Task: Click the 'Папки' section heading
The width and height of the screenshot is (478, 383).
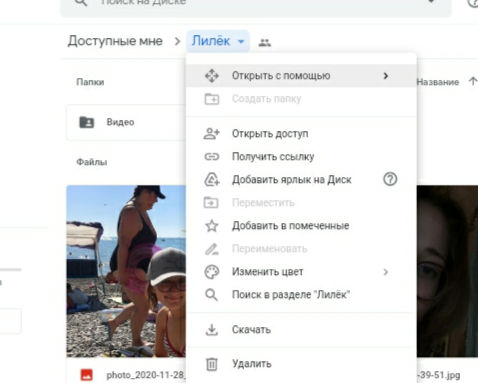Action: click(90, 82)
